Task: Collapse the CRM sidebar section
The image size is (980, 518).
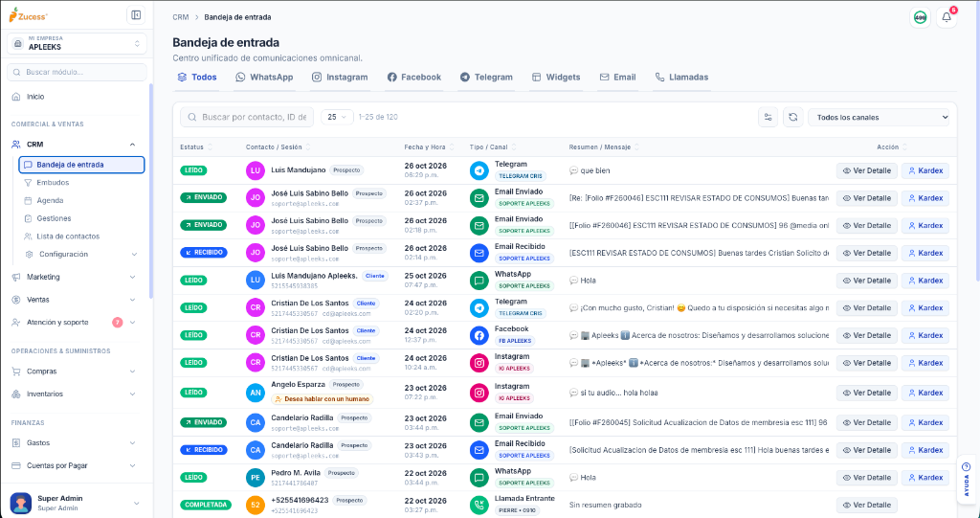Action: pyautogui.click(x=132, y=145)
